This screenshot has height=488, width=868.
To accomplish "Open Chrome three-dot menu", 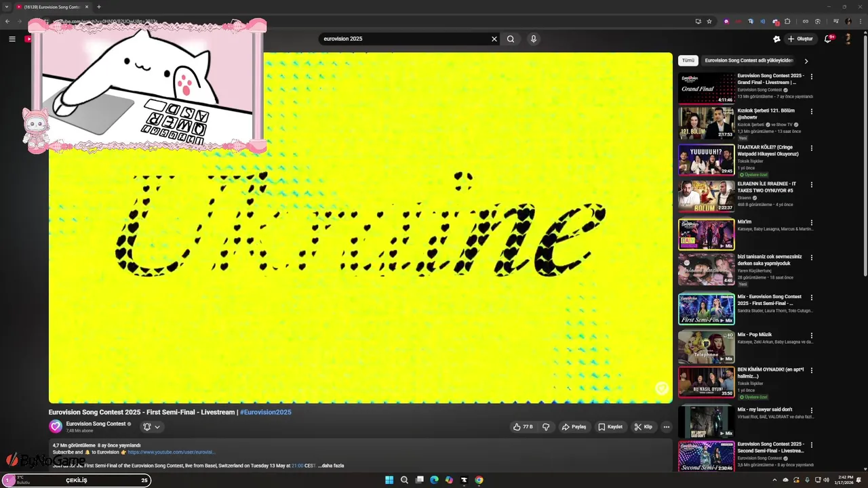I will tap(859, 21).
